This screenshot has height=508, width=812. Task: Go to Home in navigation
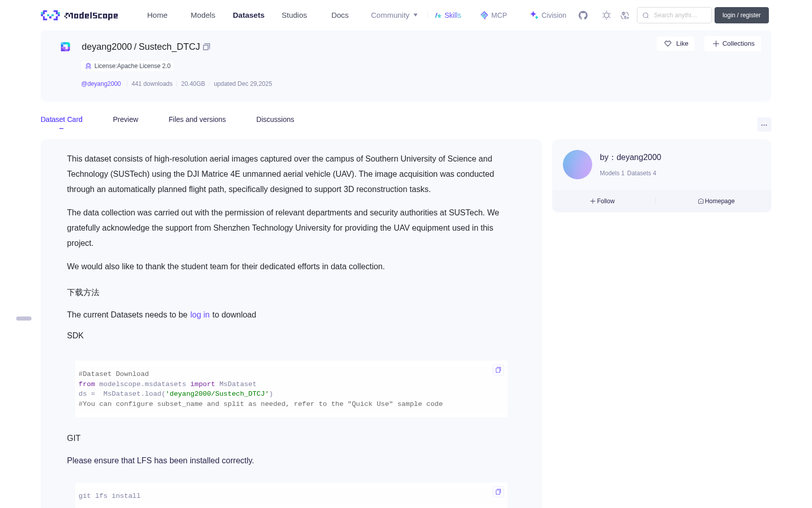[x=157, y=15]
